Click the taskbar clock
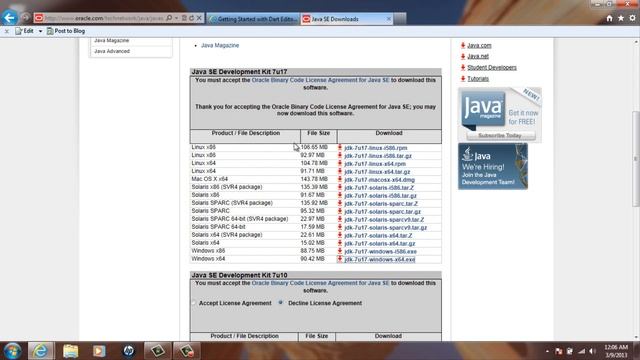 pyautogui.click(x=616, y=351)
